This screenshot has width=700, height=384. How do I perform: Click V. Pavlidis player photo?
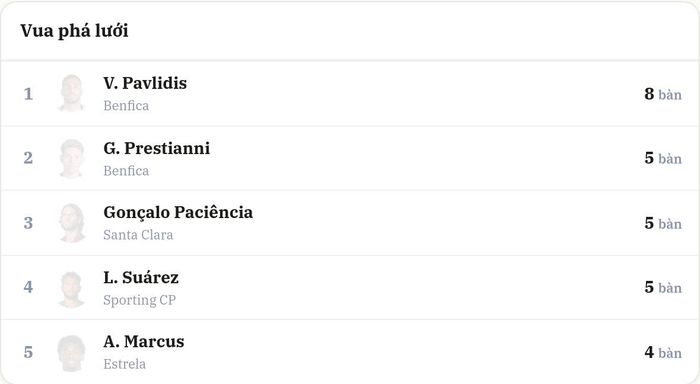(x=71, y=93)
